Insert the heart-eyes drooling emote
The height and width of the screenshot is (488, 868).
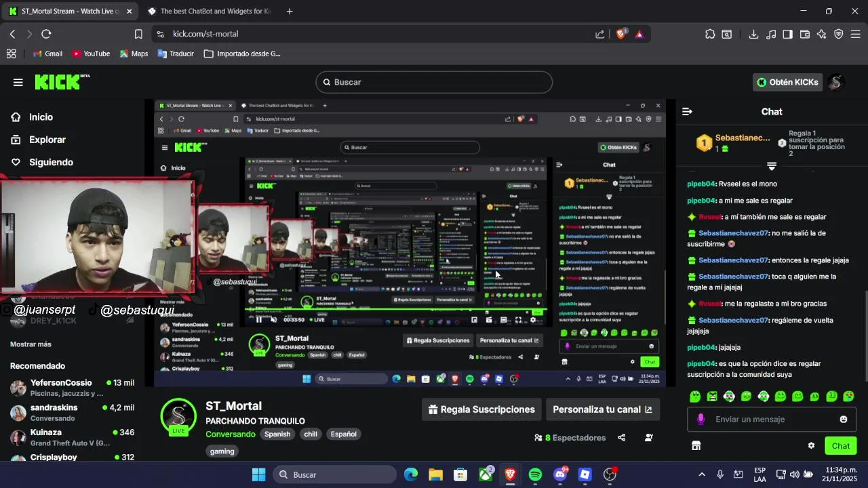coord(849,396)
